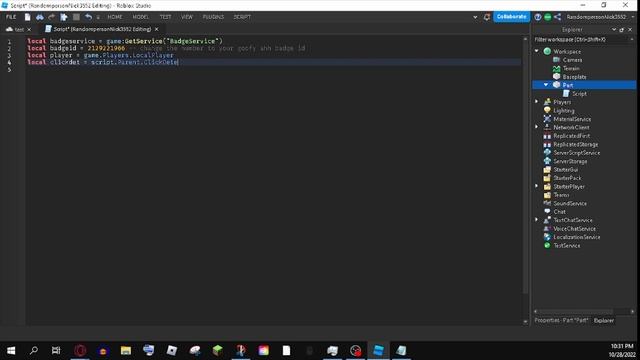Switch to the MODEL ribbon tab
640x360 pixels.
coord(140,17)
